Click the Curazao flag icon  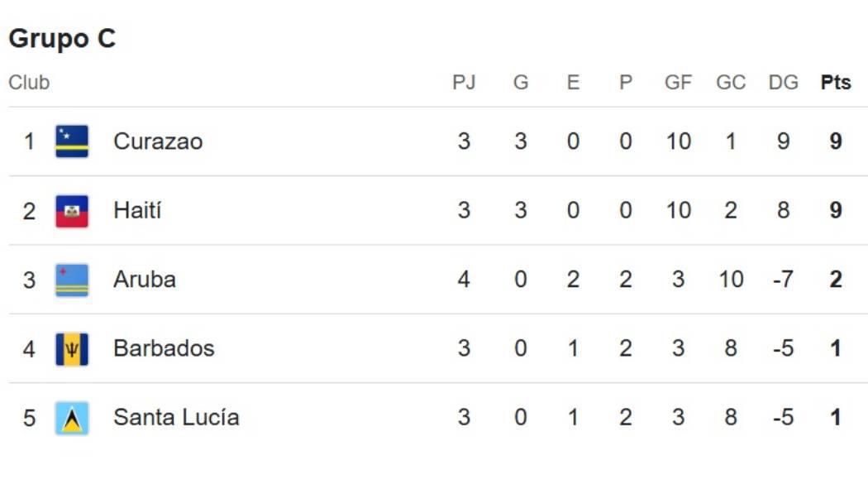[72, 141]
